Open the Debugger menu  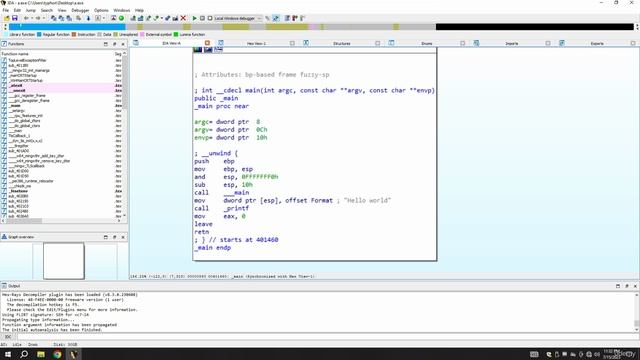[x=80, y=10]
